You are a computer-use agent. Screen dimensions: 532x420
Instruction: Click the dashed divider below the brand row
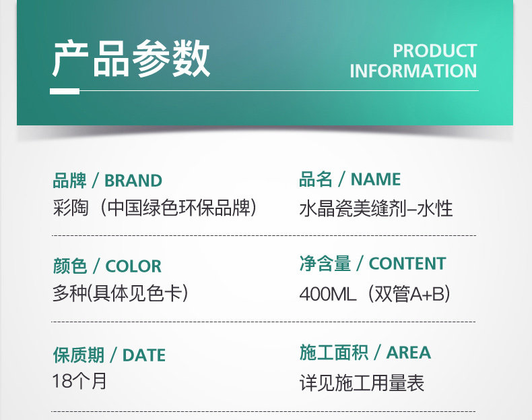click(x=264, y=236)
